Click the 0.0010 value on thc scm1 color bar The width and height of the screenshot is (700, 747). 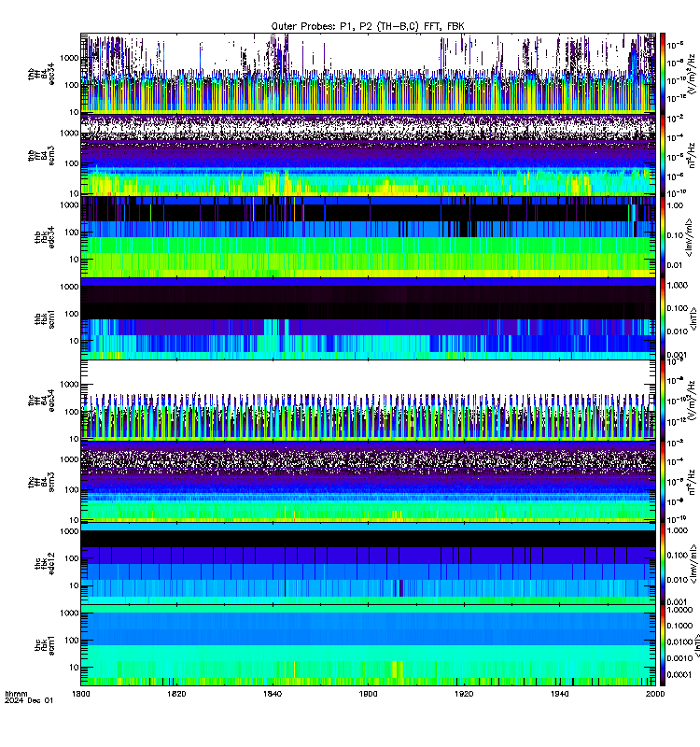pyautogui.click(x=680, y=658)
